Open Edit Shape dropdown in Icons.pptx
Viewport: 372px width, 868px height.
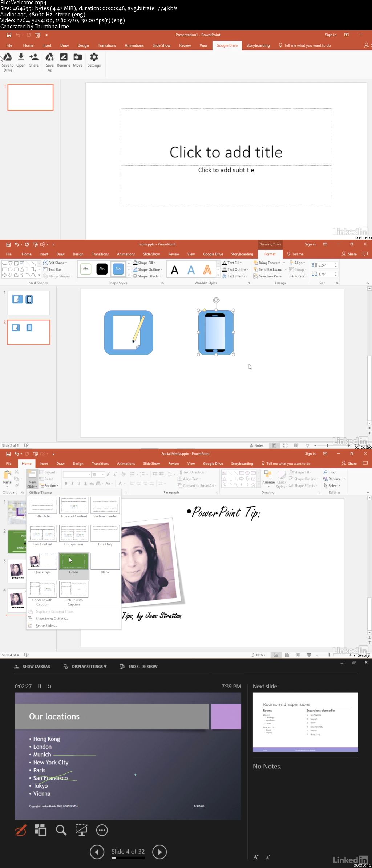55,263
